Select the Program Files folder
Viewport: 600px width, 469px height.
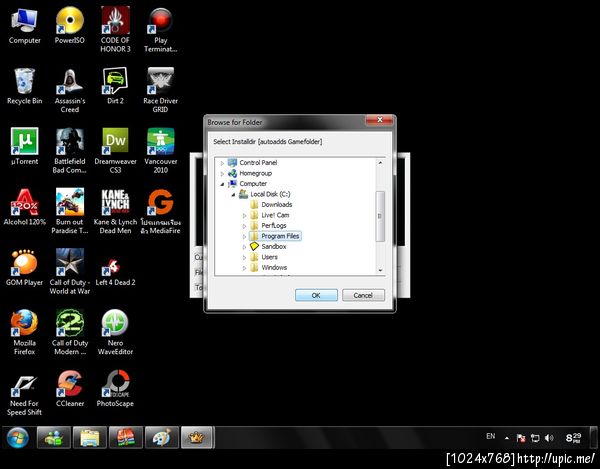coord(275,236)
